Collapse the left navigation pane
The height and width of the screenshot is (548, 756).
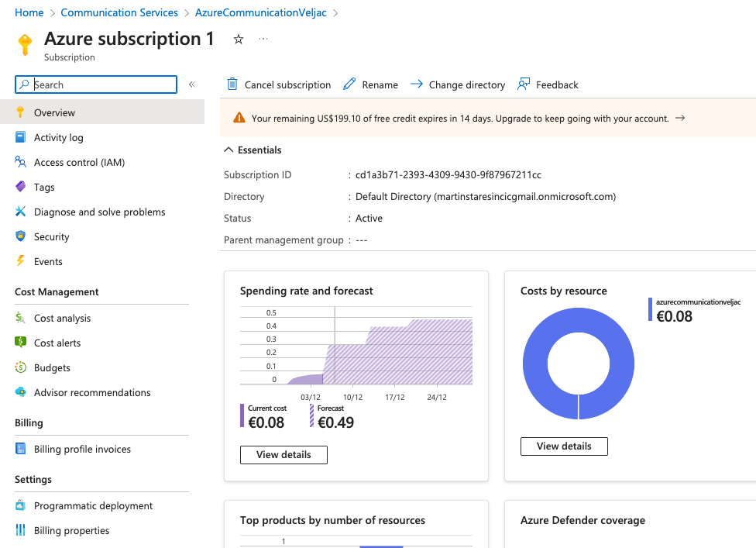(x=191, y=84)
